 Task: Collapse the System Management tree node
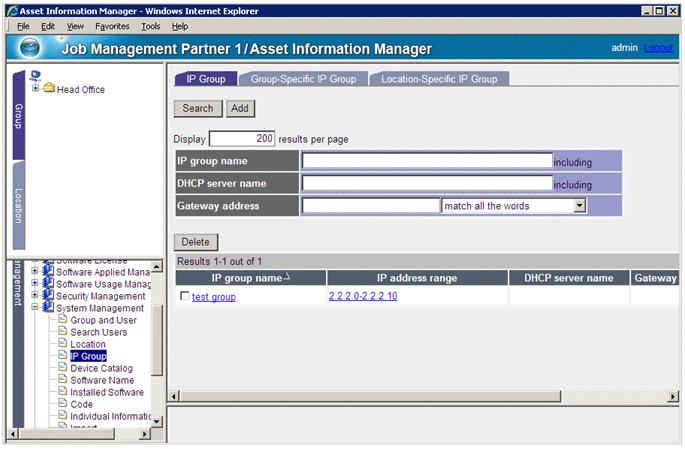point(36,308)
